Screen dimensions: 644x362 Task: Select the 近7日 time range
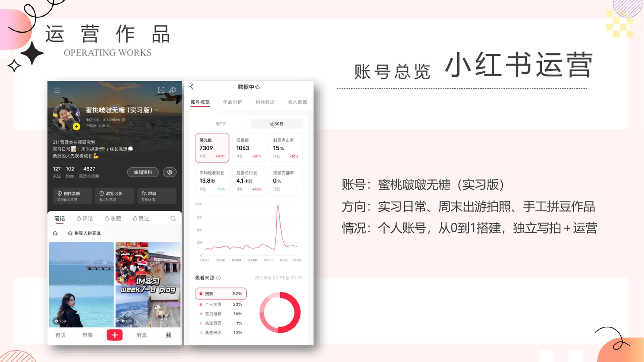tap(221, 124)
